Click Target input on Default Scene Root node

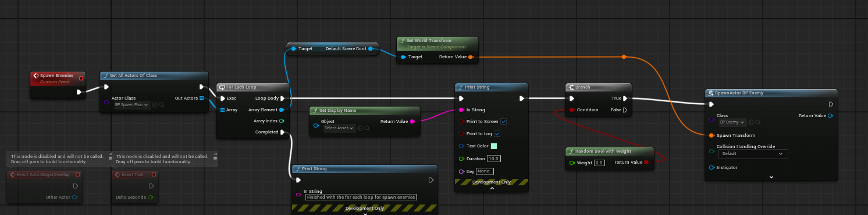pyautogui.click(x=293, y=48)
